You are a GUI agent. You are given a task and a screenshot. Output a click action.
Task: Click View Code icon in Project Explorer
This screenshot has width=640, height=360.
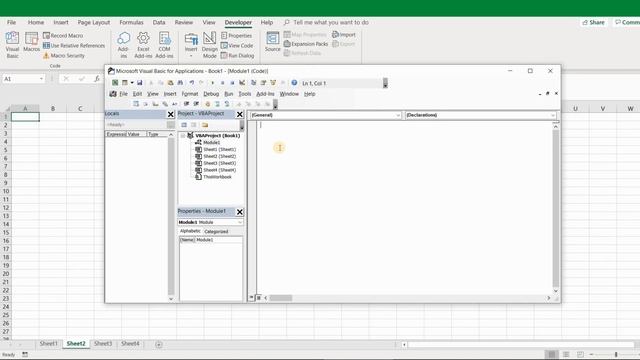(184, 125)
